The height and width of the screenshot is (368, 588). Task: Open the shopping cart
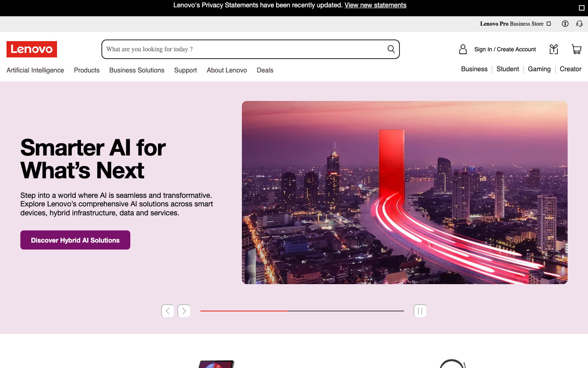[x=576, y=49]
